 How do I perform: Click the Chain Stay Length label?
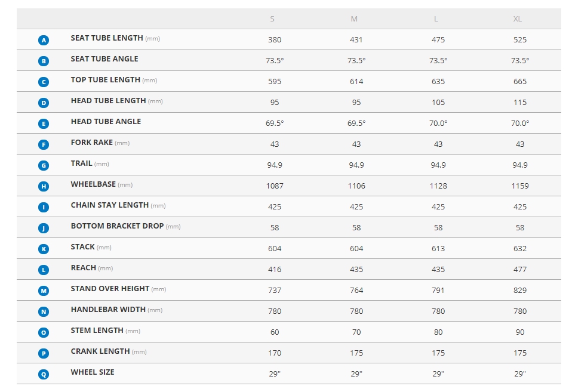(110, 205)
